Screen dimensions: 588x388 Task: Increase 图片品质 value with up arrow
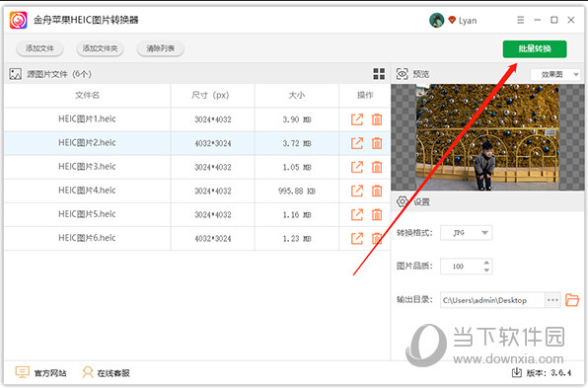pyautogui.click(x=486, y=263)
